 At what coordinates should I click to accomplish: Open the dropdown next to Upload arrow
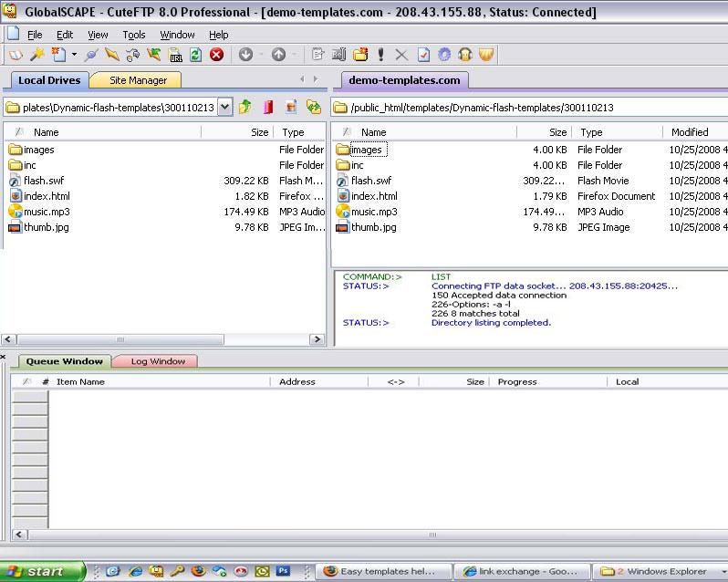coord(294,55)
